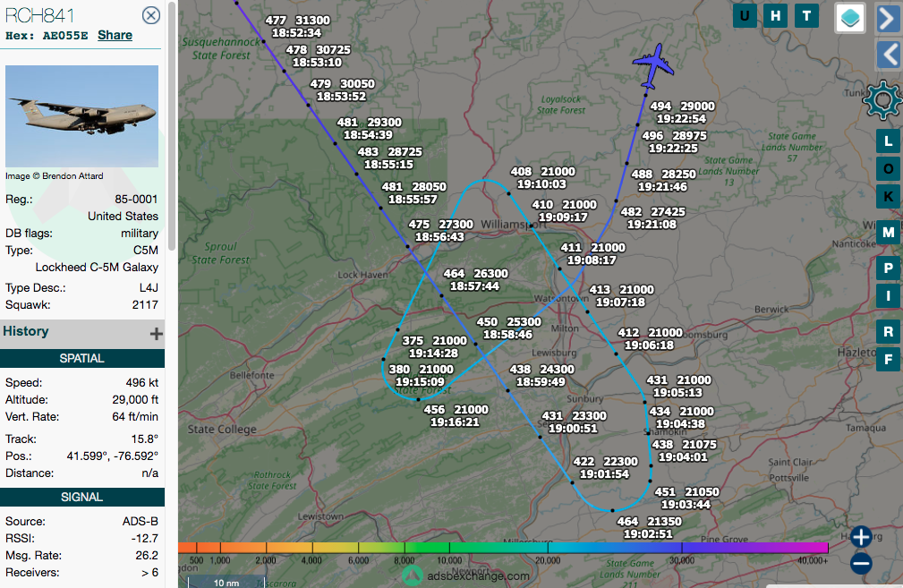Close the RCH841 aircraft info panel
903x588 pixels.
(151, 15)
